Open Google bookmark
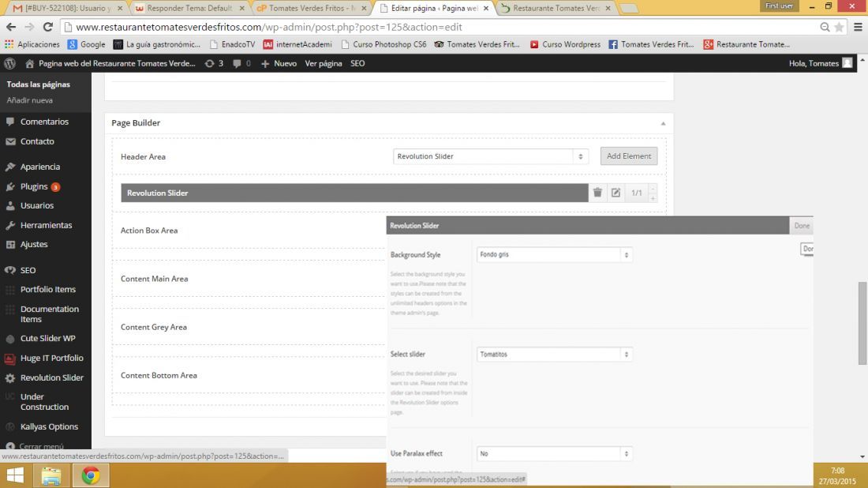Viewport: 868px width, 488px height. click(x=86, y=44)
